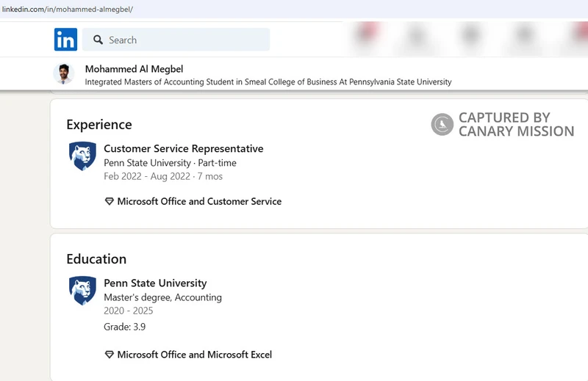588x381 pixels.
Task: Click diamond skills icon beside Microsoft Excel
Action: click(x=109, y=355)
